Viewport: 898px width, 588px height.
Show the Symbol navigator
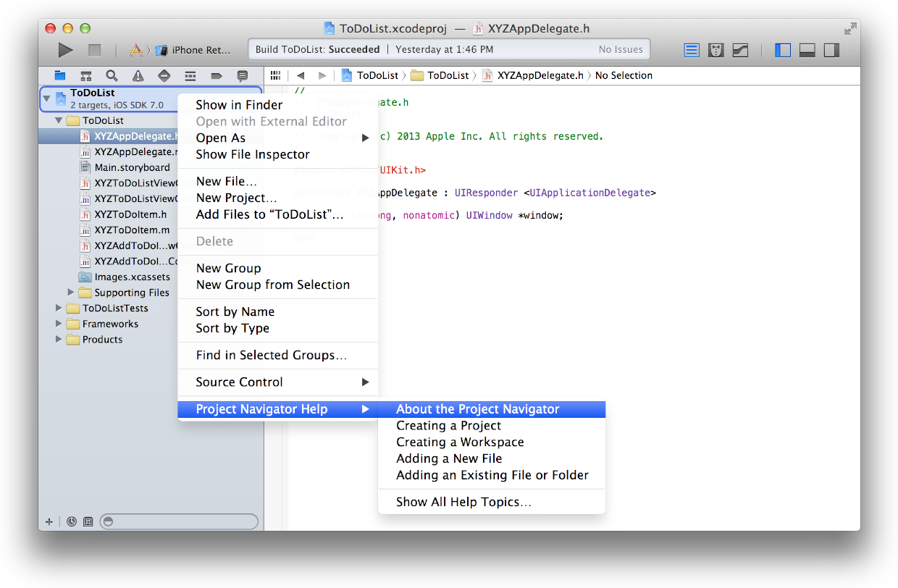coord(85,75)
